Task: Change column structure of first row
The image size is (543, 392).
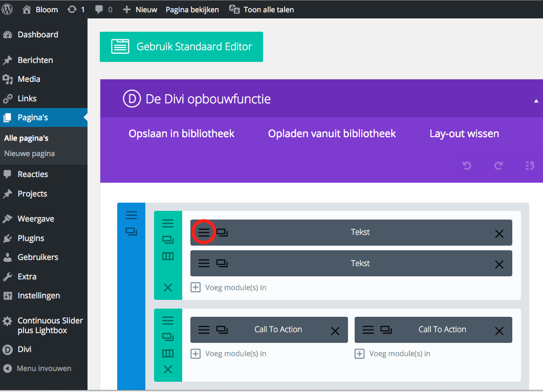Action: pyautogui.click(x=168, y=256)
